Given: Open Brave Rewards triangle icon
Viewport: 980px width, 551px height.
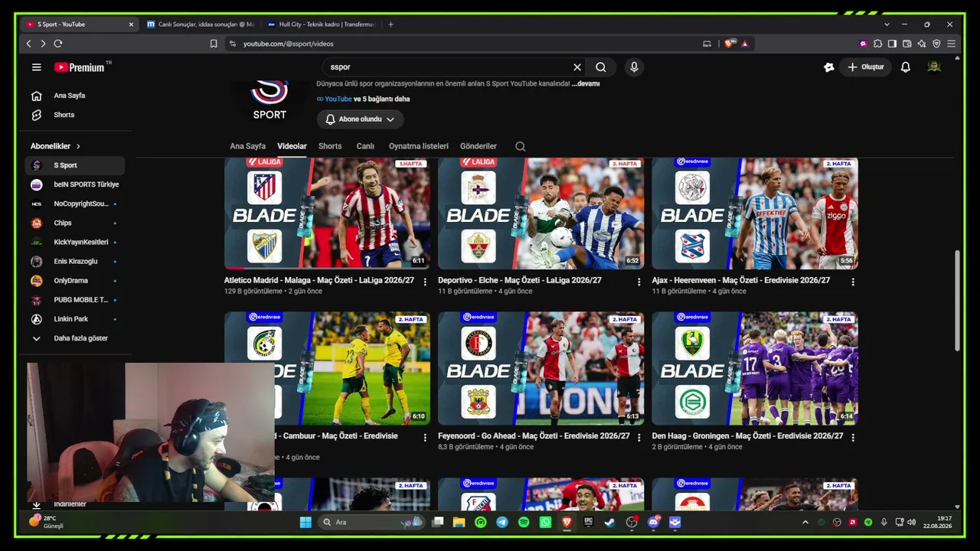Looking at the screenshot, I should 744,44.
